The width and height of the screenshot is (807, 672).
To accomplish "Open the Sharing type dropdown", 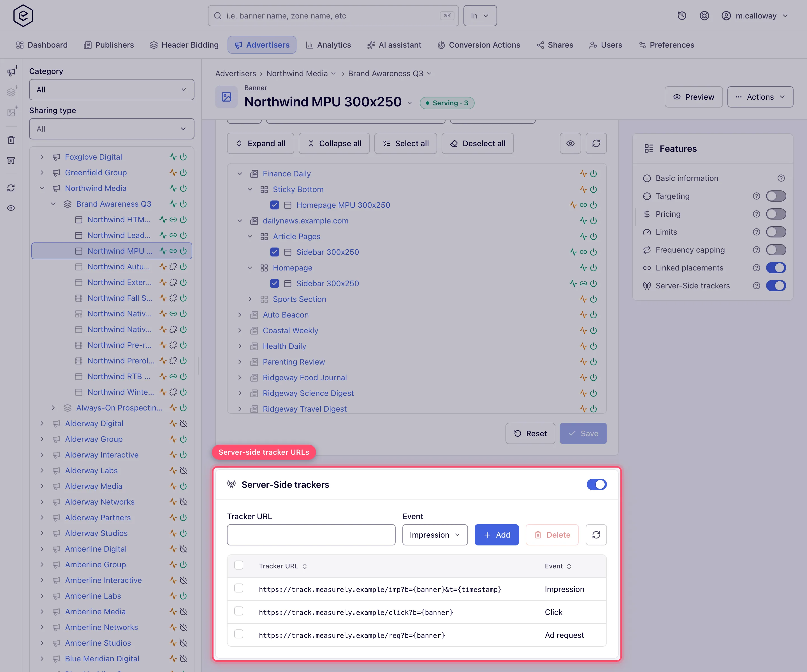I will [112, 129].
